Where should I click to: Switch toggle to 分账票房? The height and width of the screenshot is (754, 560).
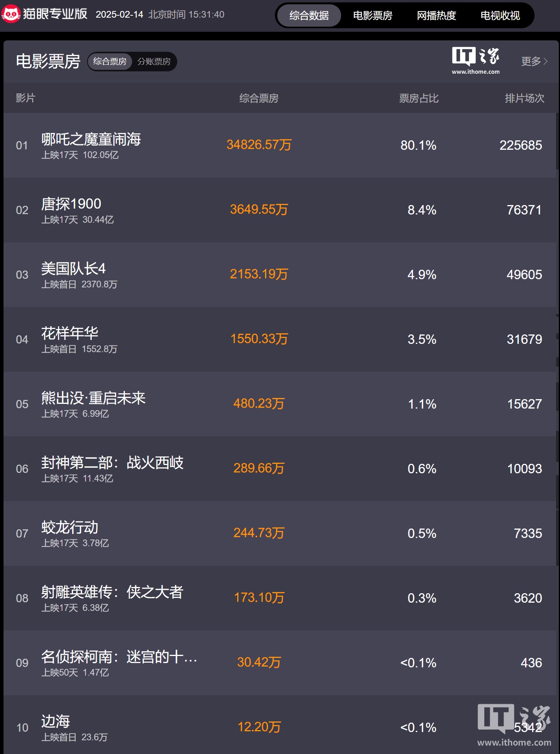(x=154, y=62)
